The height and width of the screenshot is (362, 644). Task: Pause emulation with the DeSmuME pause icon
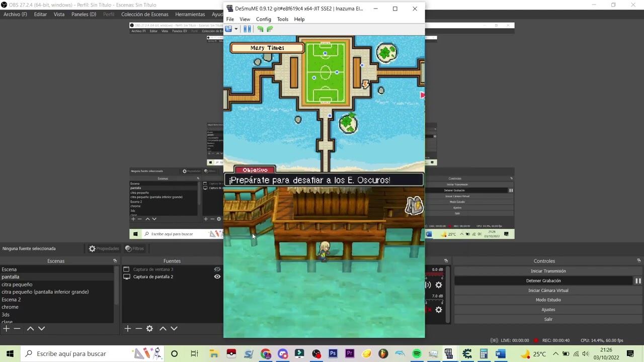pos(247,29)
